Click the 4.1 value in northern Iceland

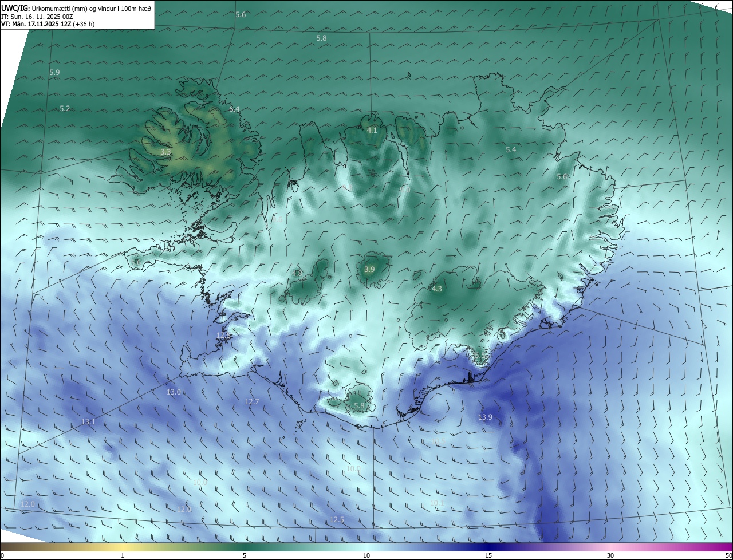pyautogui.click(x=372, y=131)
